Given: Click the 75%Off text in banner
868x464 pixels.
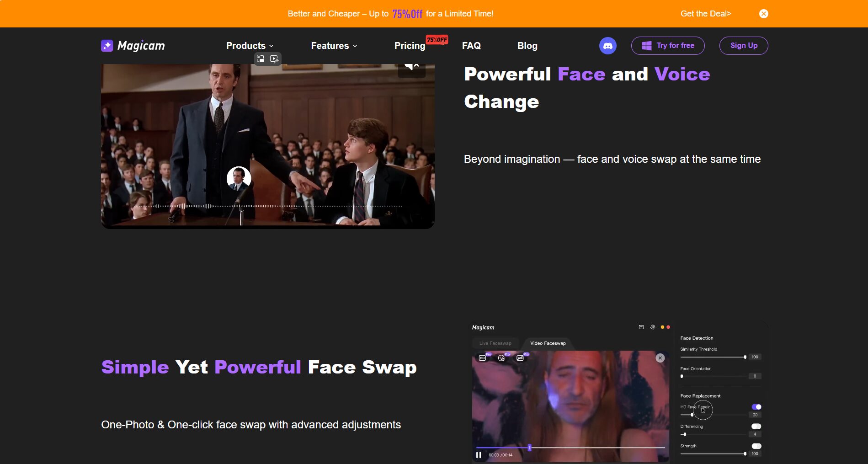Looking at the screenshot, I should tap(407, 14).
